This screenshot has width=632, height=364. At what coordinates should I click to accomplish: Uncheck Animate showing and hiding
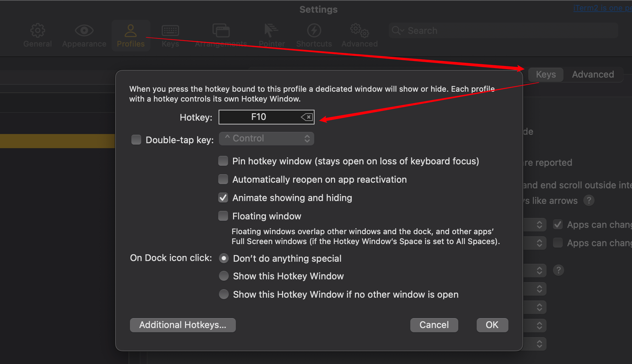[x=223, y=198]
